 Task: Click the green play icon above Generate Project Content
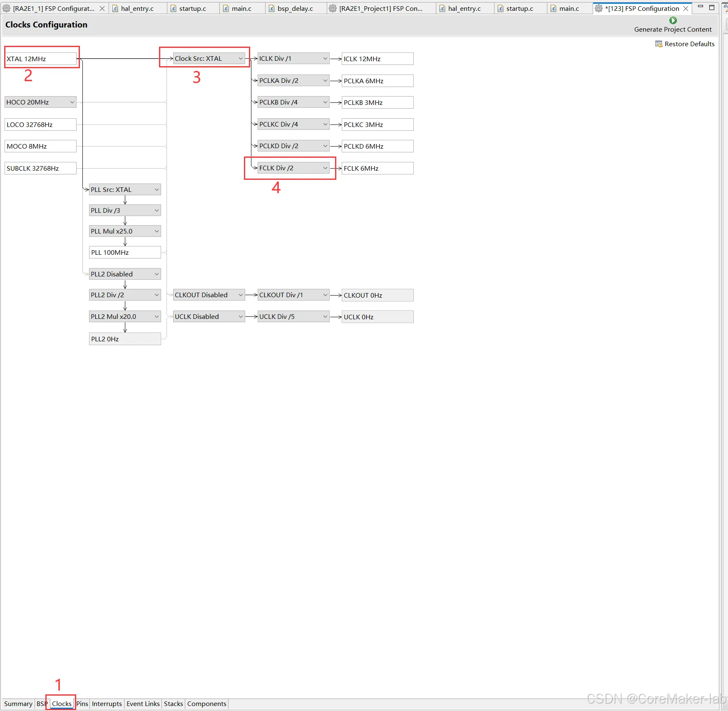[673, 20]
